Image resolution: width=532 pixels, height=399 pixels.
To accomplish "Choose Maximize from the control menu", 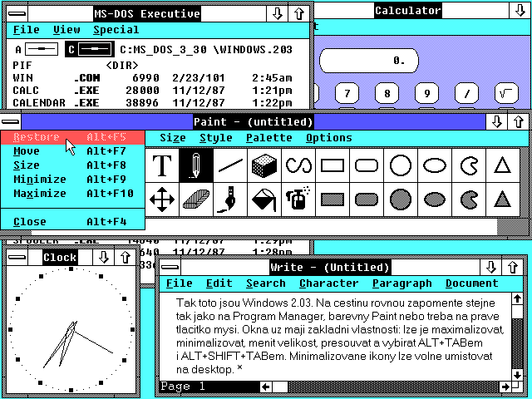I will (x=72, y=194).
